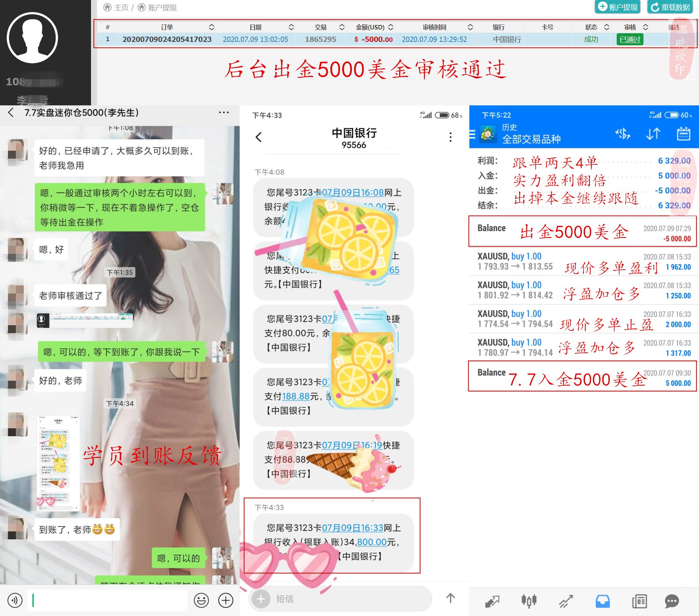The image size is (699, 616).
Task: Tap the 老师审核通过了 chat message
Action: pos(71,295)
